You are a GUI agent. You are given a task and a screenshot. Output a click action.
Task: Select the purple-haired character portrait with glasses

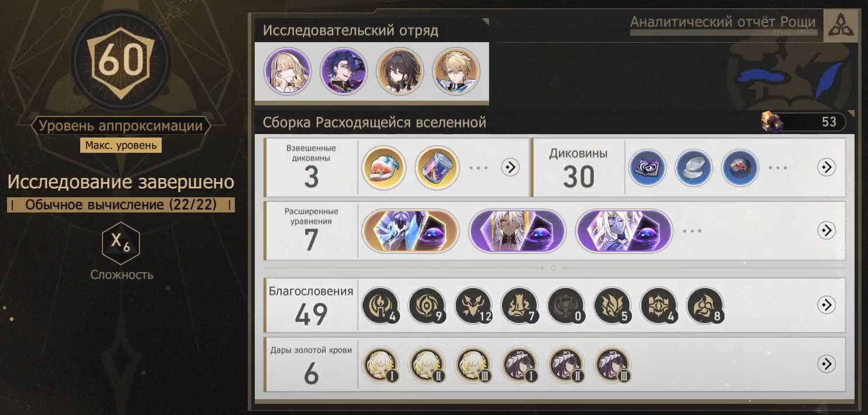pyautogui.click(x=344, y=71)
